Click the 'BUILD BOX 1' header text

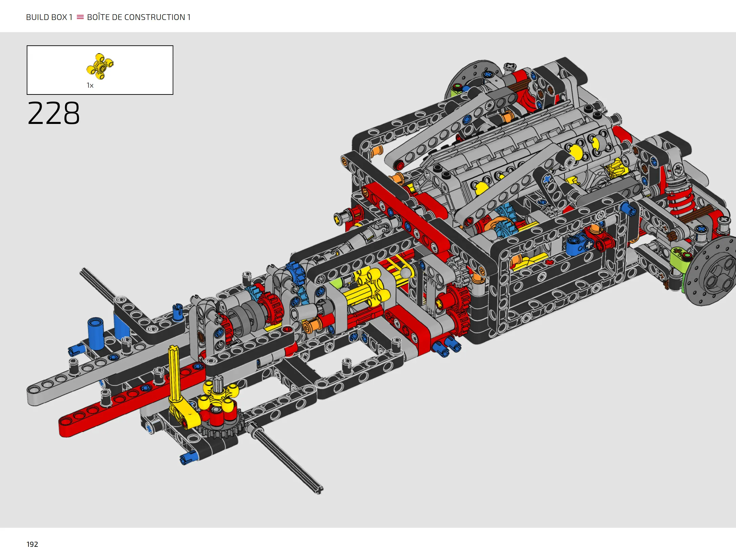pos(49,17)
